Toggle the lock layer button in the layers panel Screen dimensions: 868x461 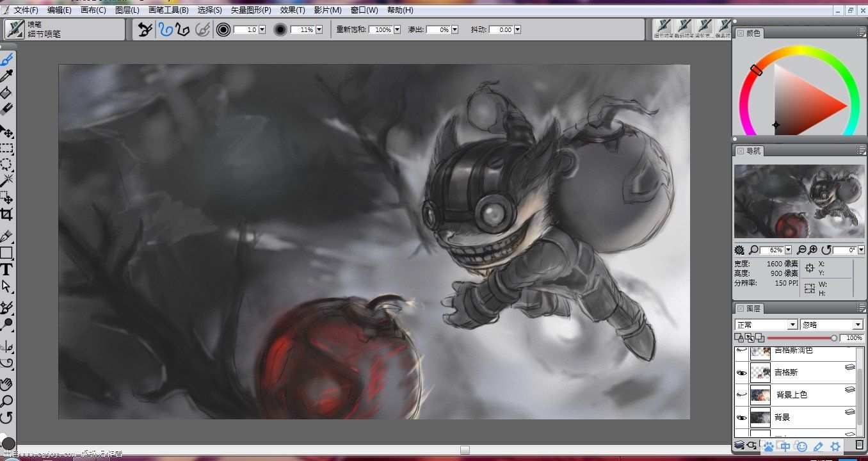(x=738, y=337)
